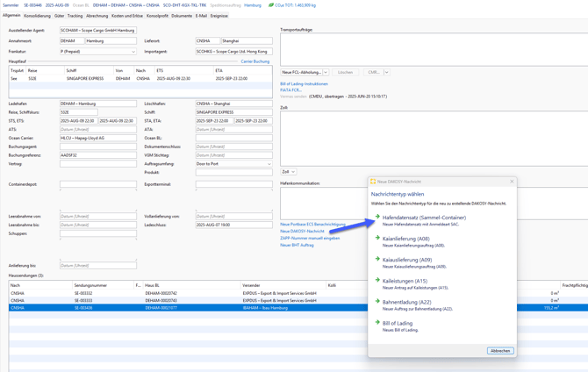Open the Kosten und Erlöse tab
Viewport: 588px width, 372px height.
tap(127, 16)
